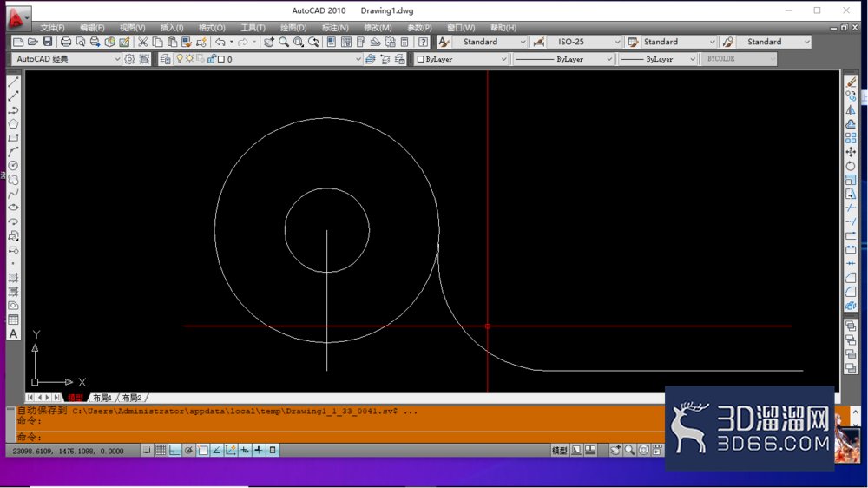Select the Table tool in Draw toolbar
The width and height of the screenshot is (868, 488).
(13, 320)
